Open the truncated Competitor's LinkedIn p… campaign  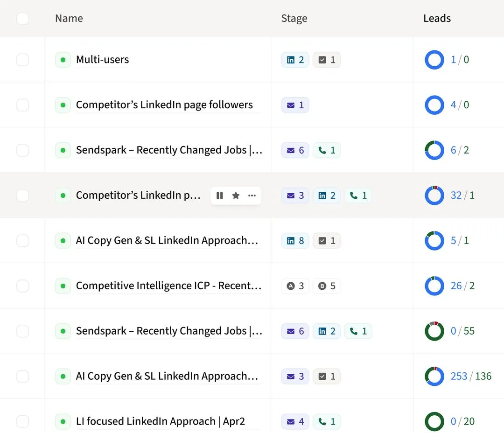[x=138, y=196]
